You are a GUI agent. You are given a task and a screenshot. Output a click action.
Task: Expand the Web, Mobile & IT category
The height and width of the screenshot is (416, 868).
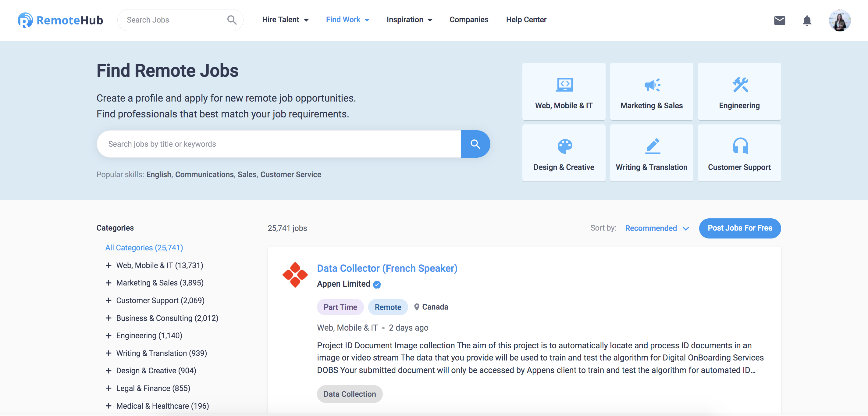108,265
